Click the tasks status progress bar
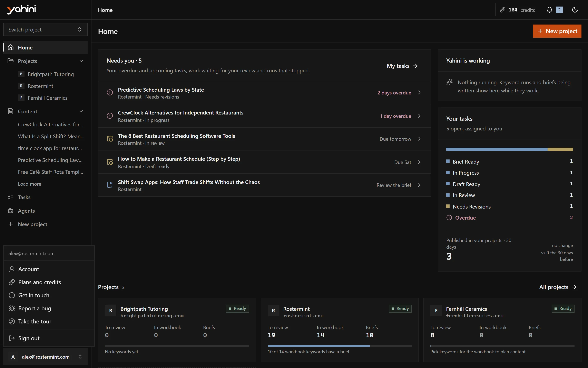588x368 pixels. pos(510,149)
